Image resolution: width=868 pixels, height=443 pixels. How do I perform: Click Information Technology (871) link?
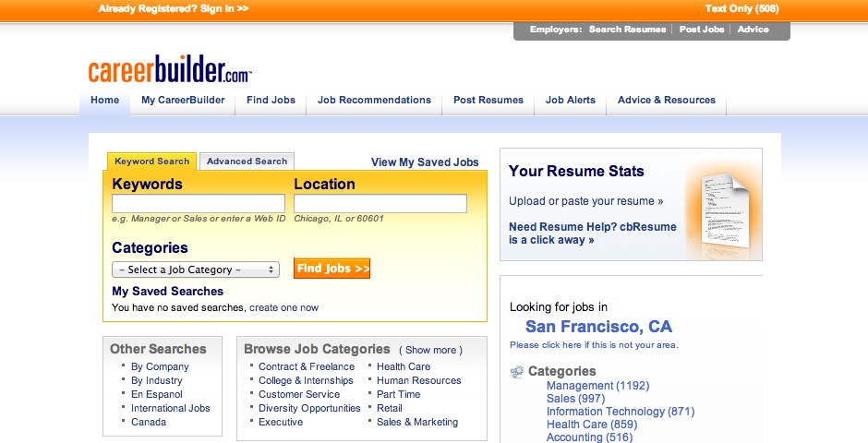point(620,412)
